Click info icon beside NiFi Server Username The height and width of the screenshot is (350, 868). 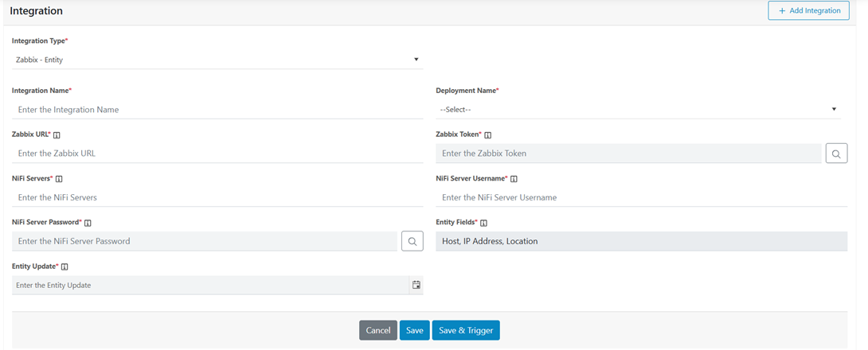point(514,179)
